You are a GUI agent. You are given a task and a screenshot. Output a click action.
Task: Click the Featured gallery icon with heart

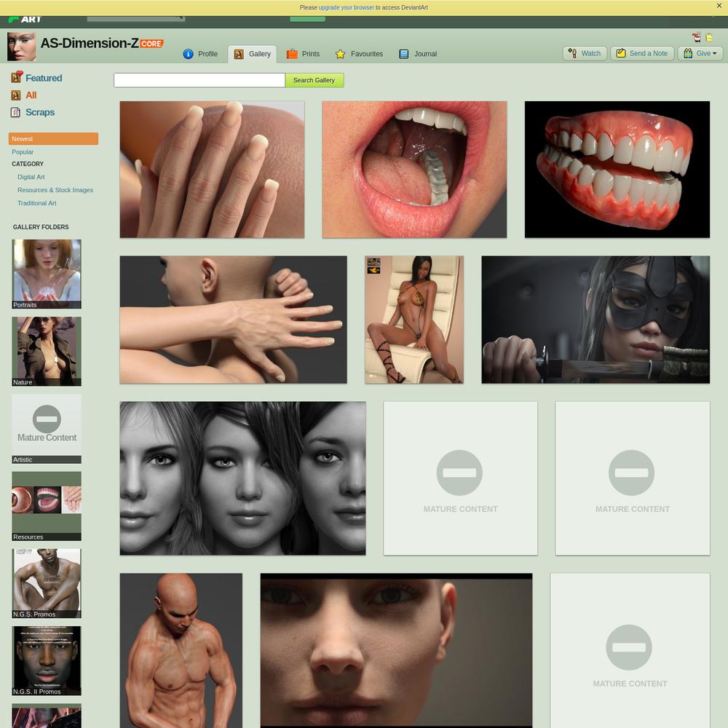17,77
